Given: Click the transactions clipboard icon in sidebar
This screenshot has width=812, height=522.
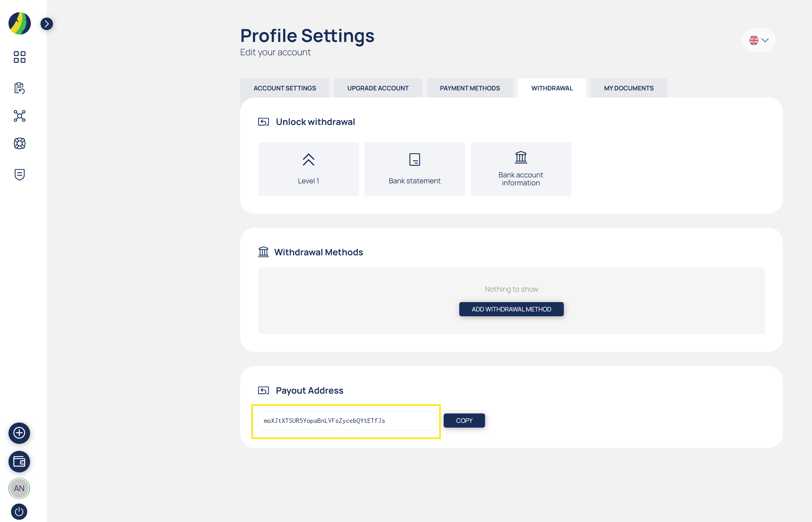Looking at the screenshot, I should tap(19, 88).
